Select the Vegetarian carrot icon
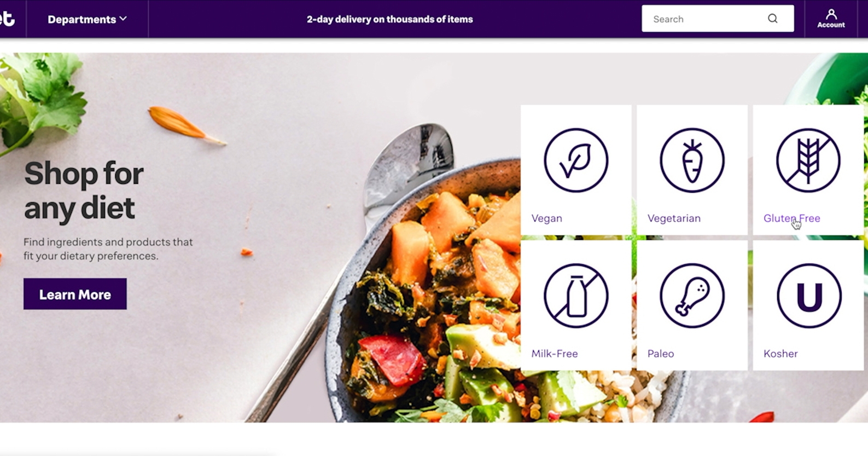Screen dimensions: 868x456 pos(692,160)
